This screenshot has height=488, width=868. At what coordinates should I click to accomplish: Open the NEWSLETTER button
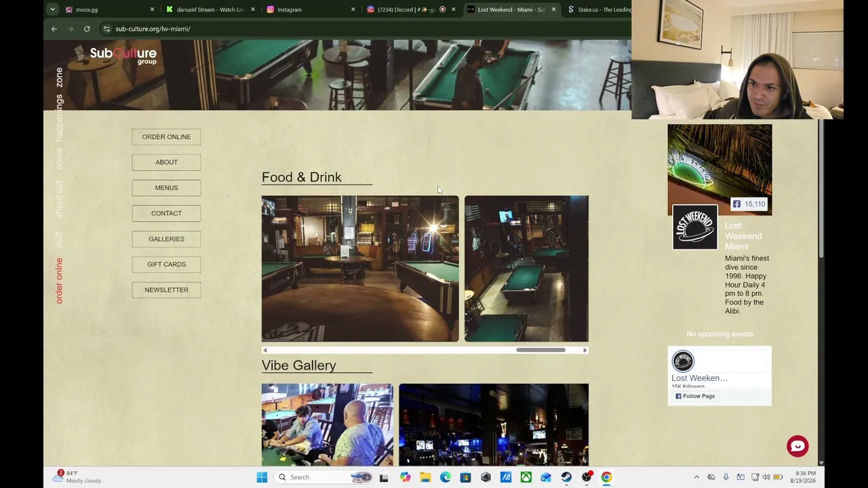[166, 290]
